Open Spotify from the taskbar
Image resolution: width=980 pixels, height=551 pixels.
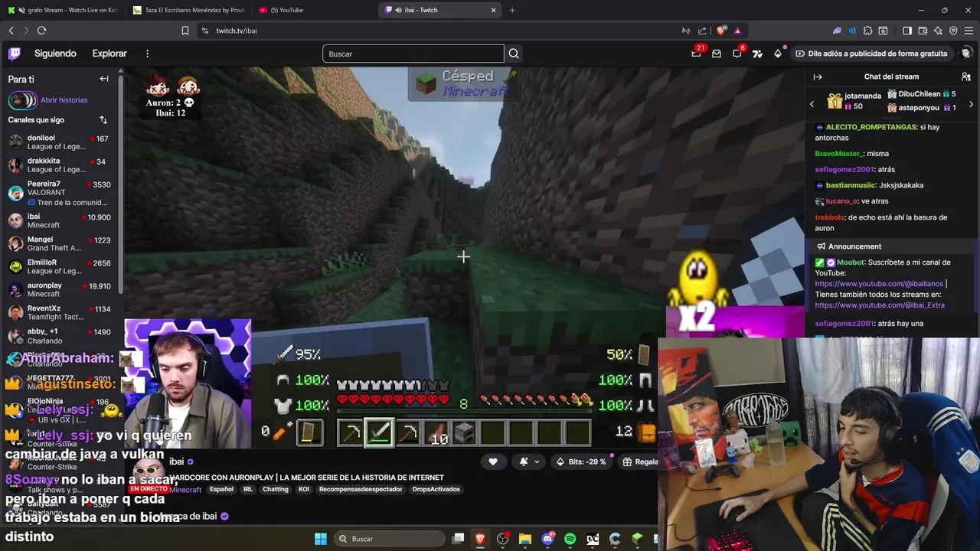570,539
